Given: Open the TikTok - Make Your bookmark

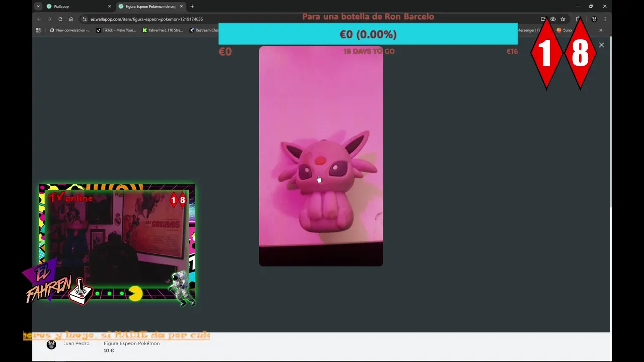Looking at the screenshot, I should tap(116, 30).
